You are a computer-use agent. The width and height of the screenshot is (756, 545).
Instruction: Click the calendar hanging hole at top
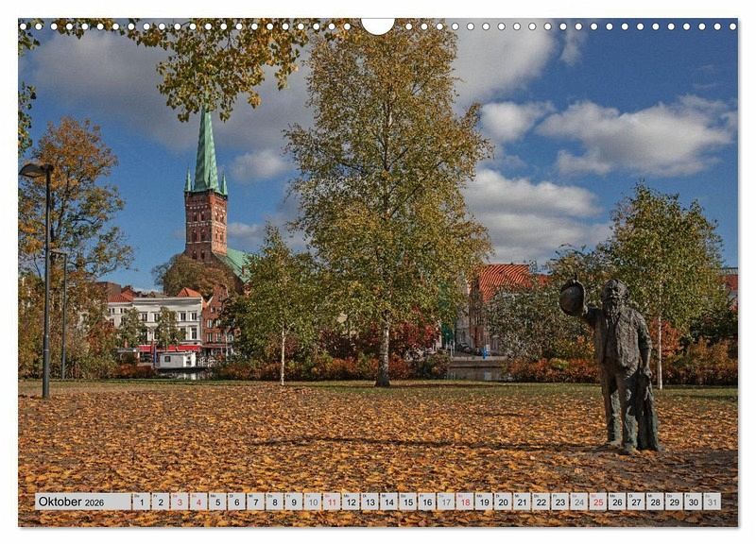pos(378,26)
